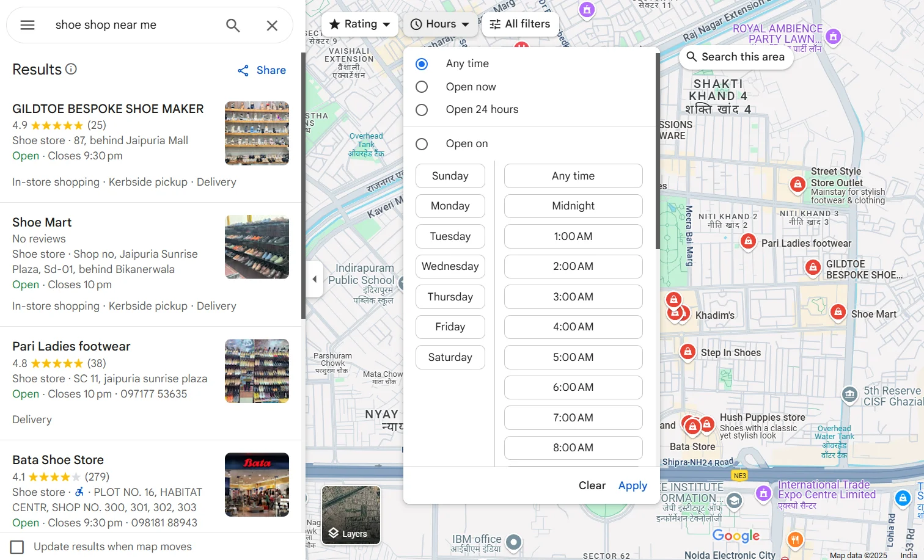The image size is (924, 560).
Task: Collapse the side panel arrow
Action: tap(314, 279)
